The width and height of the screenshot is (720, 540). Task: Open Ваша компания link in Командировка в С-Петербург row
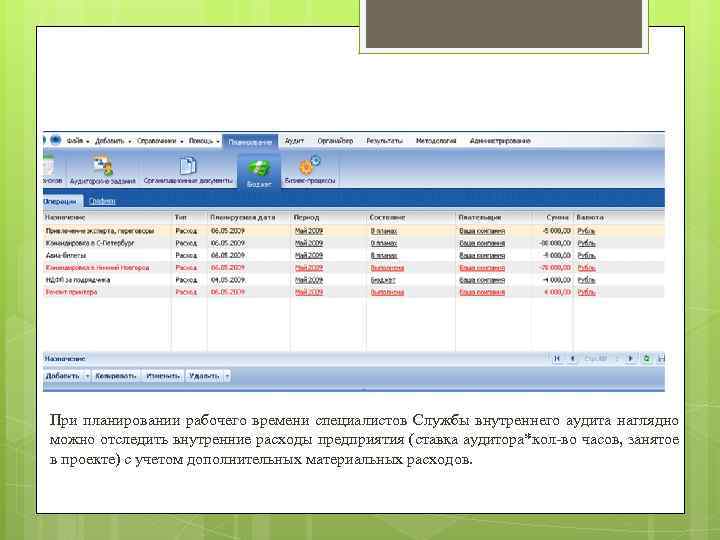coord(482,243)
